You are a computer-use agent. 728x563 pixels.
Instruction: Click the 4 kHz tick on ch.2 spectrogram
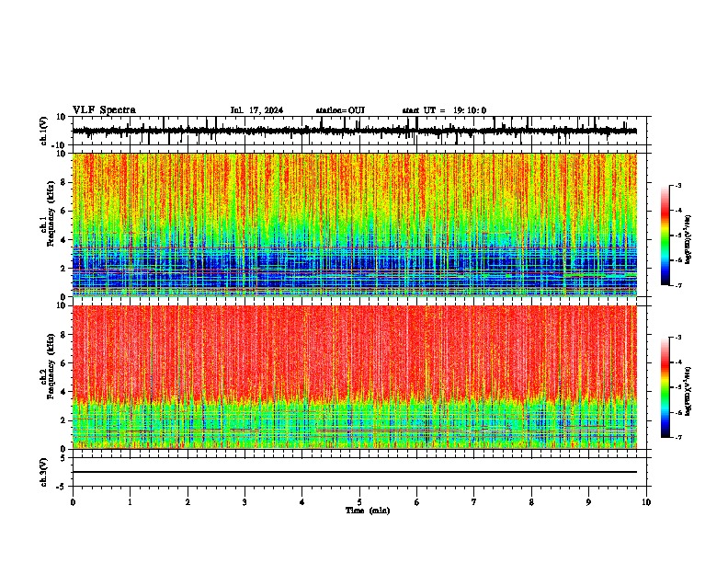[63, 392]
